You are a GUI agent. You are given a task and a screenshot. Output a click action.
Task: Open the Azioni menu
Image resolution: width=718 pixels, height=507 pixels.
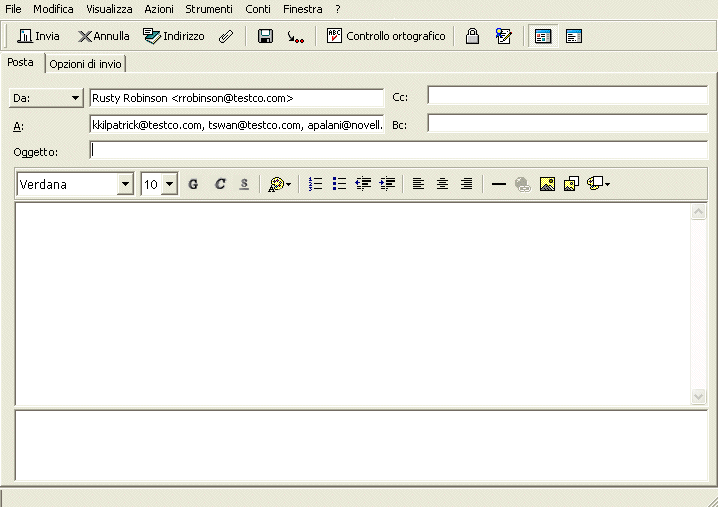(159, 9)
